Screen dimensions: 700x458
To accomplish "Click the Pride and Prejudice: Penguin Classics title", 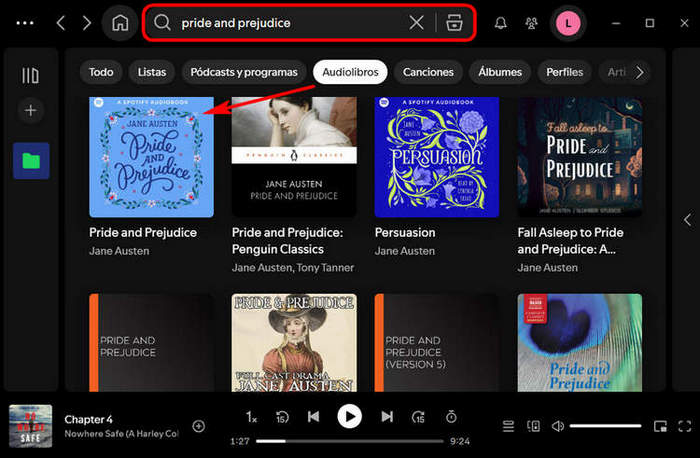I will click(288, 241).
